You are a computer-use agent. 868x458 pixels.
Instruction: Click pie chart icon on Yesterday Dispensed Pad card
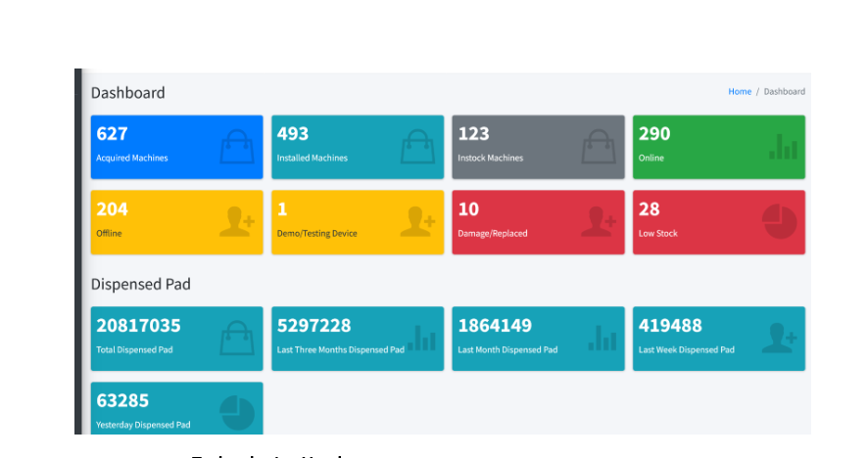(x=237, y=413)
